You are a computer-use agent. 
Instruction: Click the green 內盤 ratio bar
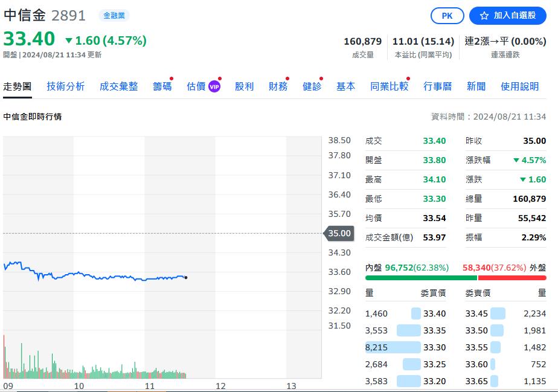click(x=421, y=278)
